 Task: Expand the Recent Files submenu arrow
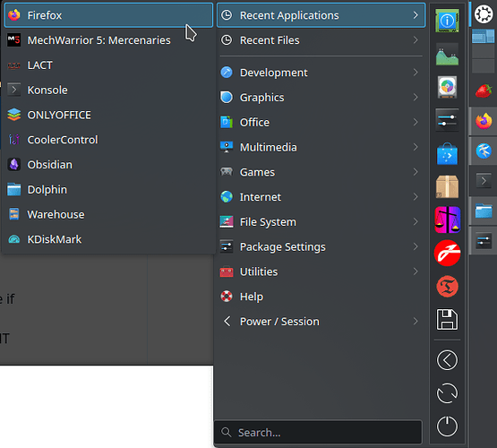(x=416, y=40)
